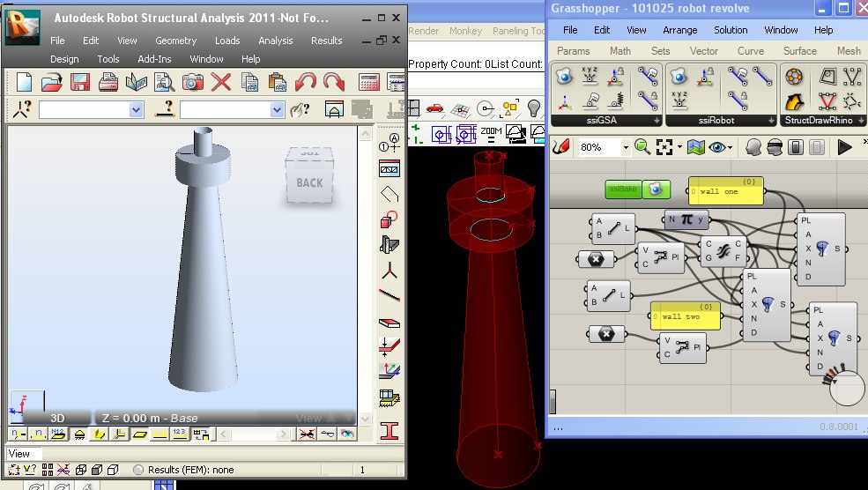Expand the ssiRobot panel
Screen dimensions: 868x490
771,120
